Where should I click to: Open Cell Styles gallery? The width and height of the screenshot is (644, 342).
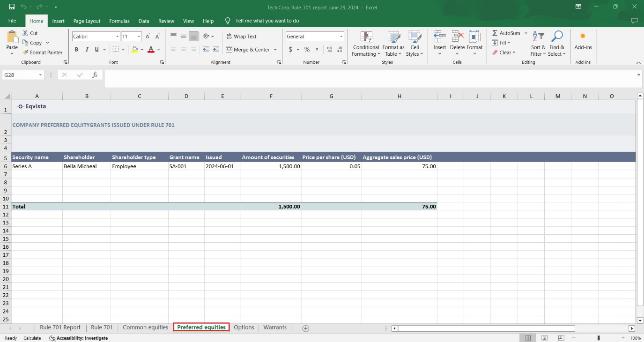pyautogui.click(x=415, y=44)
